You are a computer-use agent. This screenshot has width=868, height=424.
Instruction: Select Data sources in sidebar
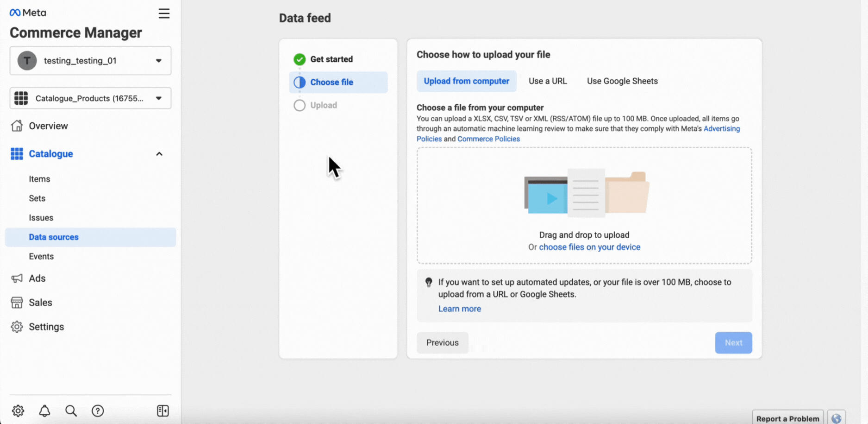[x=90, y=237]
